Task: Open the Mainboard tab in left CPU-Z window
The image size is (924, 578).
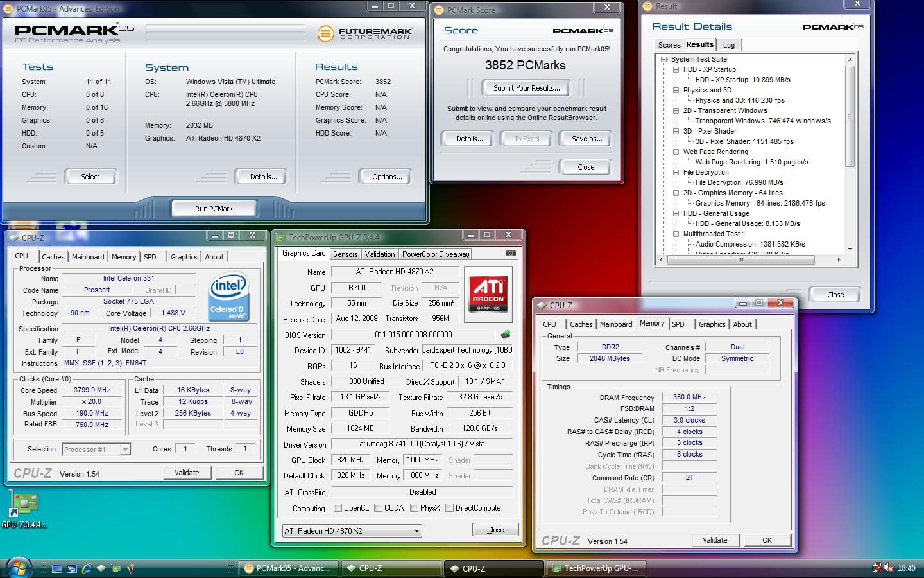Action: (x=88, y=257)
